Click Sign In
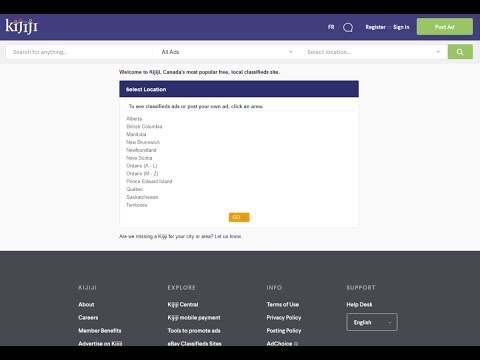480x360 pixels. pyautogui.click(x=401, y=27)
